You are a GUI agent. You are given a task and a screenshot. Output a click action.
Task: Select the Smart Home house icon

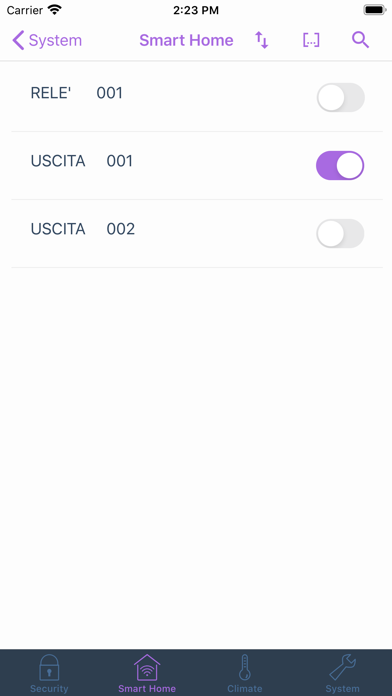147,667
